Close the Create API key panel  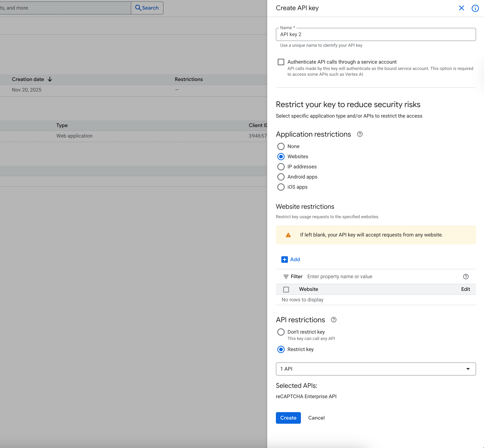coord(461,8)
